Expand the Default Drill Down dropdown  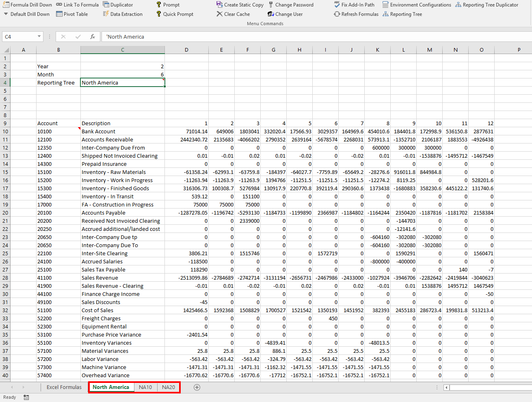(x=6, y=14)
